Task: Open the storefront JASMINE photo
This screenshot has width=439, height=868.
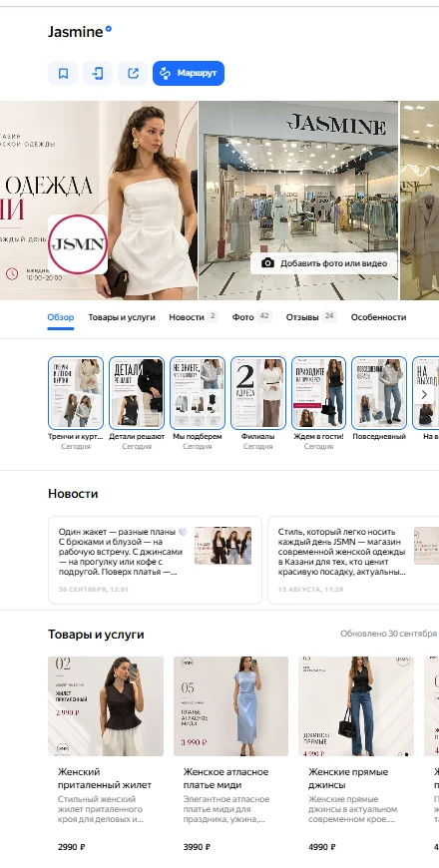Action: [x=298, y=201]
